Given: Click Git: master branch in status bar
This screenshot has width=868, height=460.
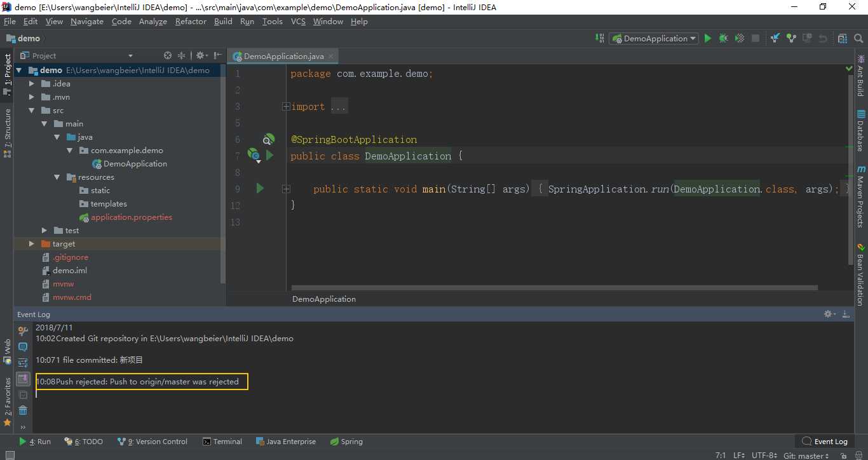Looking at the screenshot, I should coord(806,455).
